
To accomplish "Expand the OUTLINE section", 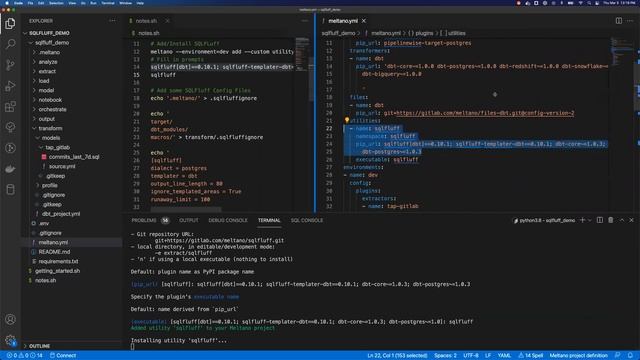I will (39, 346).
